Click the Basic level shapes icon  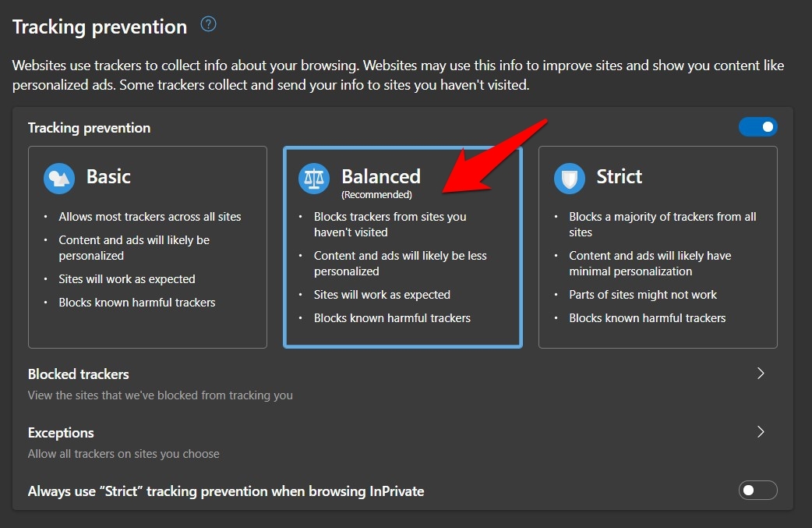point(59,179)
